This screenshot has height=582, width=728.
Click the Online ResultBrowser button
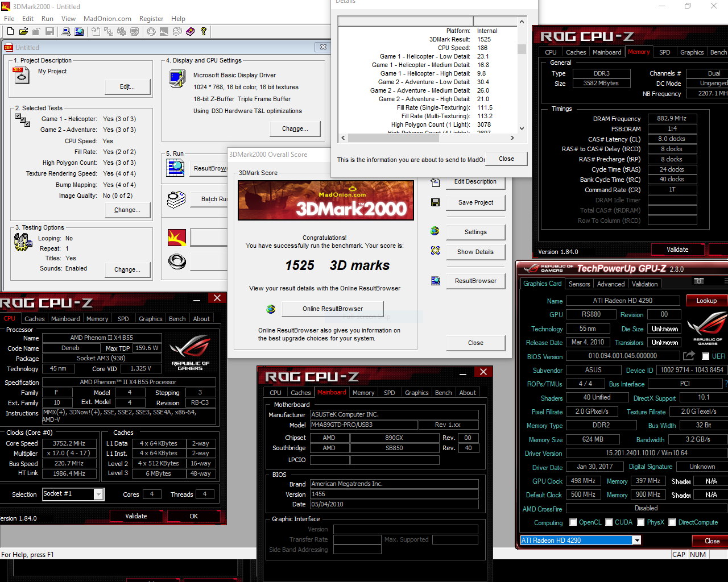point(333,309)
